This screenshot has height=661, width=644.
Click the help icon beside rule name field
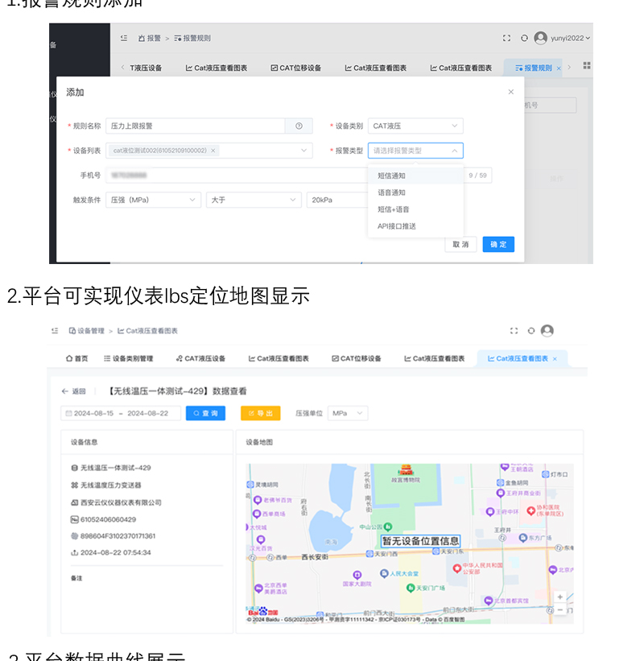(x=299, y=126)
